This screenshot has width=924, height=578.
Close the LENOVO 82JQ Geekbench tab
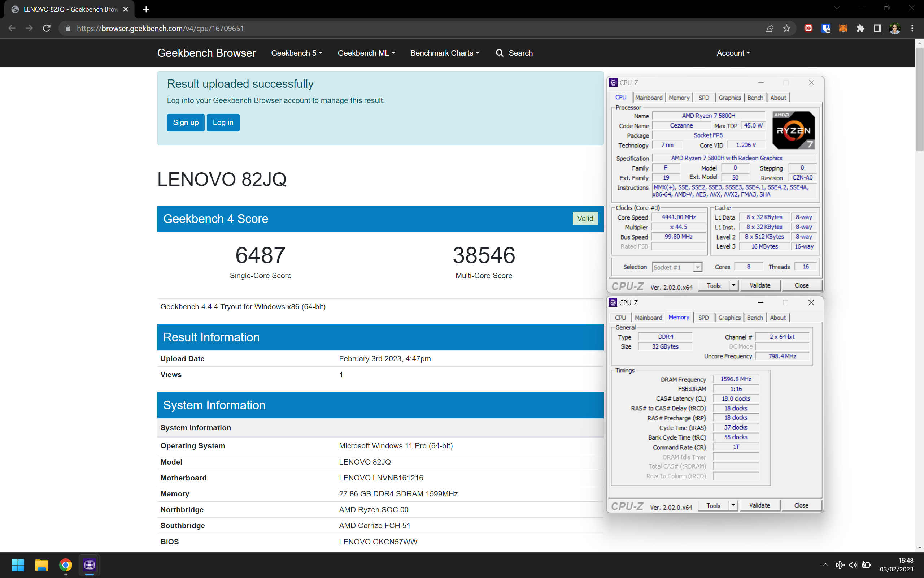pos(126,9)
